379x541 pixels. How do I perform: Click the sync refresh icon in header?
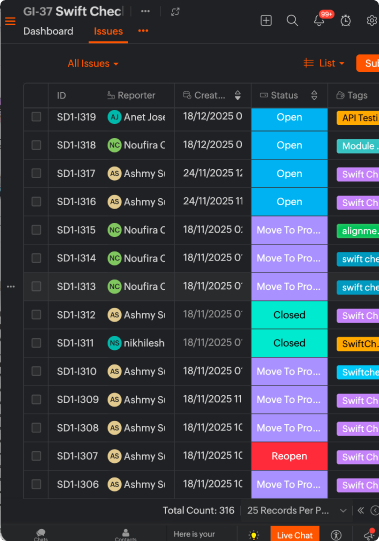pos(175,12)
